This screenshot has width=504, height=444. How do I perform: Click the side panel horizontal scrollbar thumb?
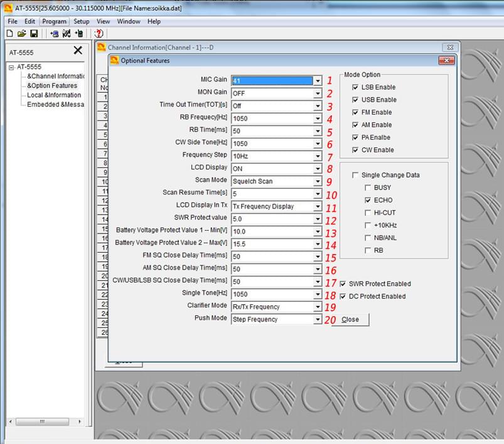(42, 421)
